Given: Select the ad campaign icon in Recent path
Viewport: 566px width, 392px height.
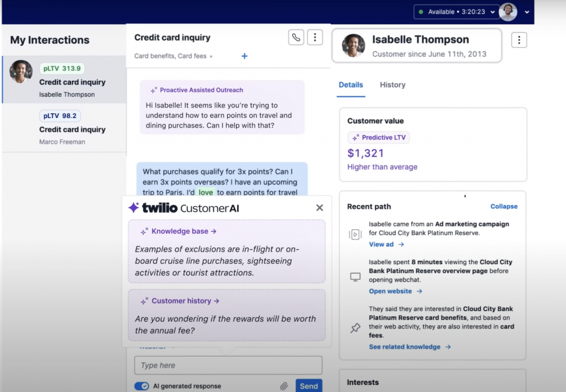Looking at the screenshot, I should click(356, 234).
